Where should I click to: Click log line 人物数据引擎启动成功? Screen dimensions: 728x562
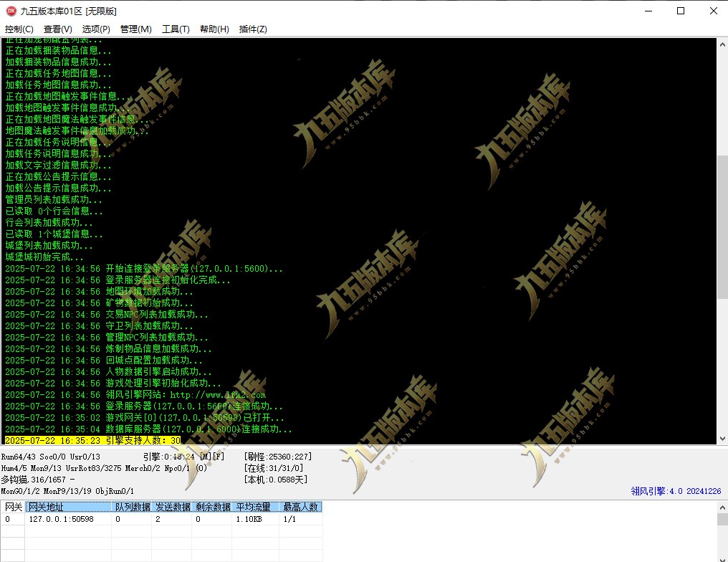[x=108, y=371]
